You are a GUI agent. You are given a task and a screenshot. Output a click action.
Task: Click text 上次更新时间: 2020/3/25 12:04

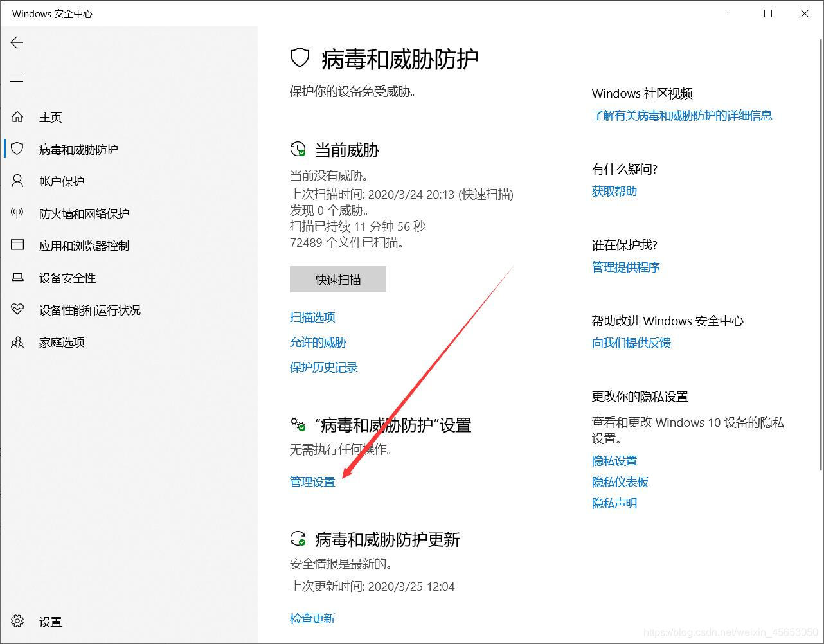tap(372, 586)
